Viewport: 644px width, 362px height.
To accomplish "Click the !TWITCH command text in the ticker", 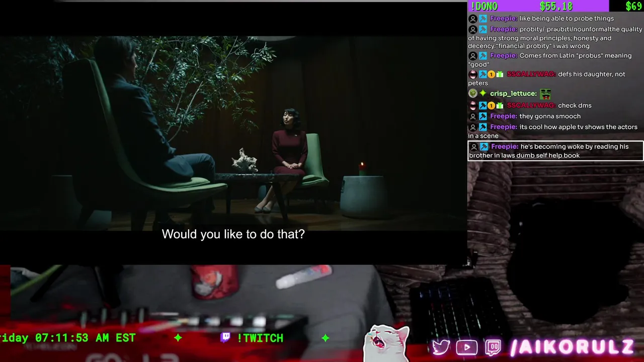I will coord(260,338).
